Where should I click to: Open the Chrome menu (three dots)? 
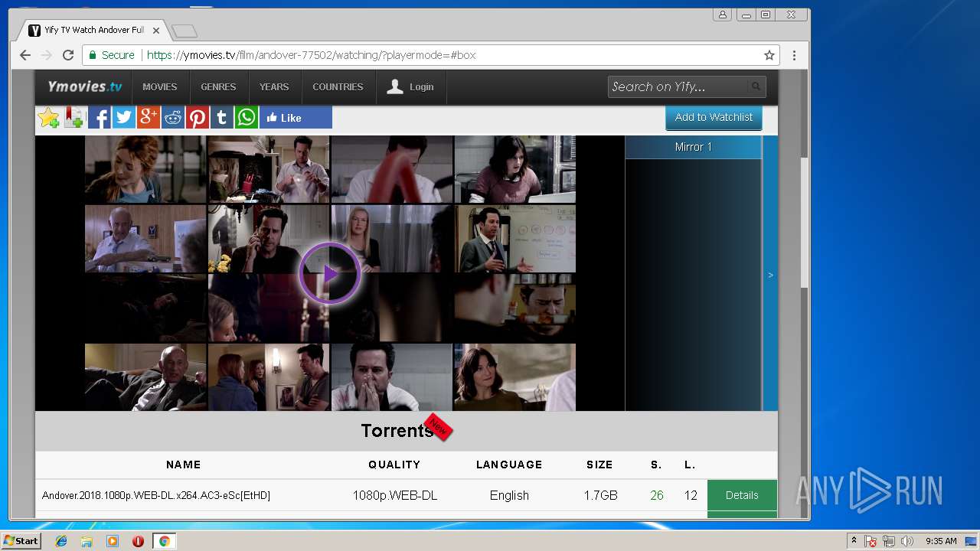[x=794, y=55]
